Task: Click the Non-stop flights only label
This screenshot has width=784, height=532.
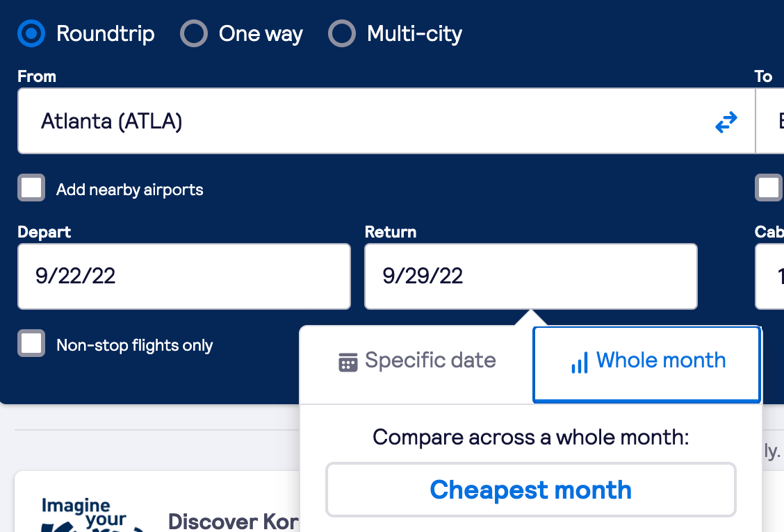Action: [135, 345]
